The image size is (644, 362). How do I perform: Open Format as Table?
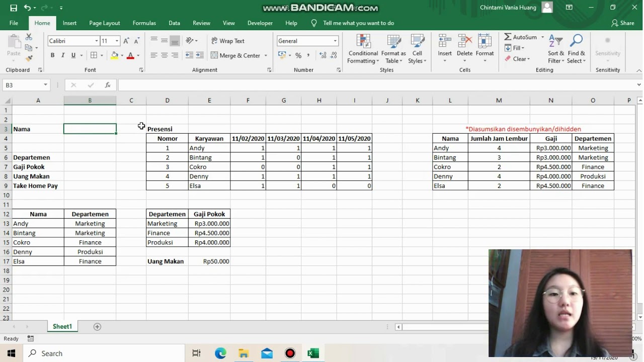[x=393, y=49]
